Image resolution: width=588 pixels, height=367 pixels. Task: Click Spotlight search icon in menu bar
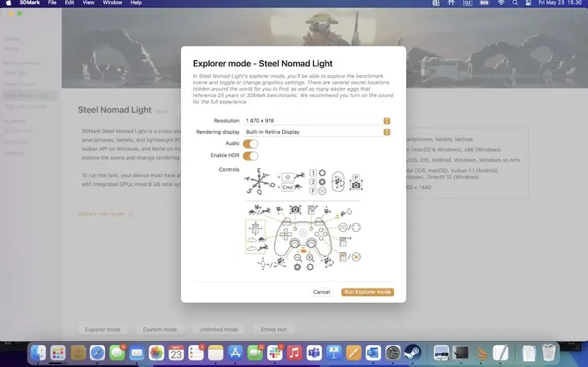515,3
